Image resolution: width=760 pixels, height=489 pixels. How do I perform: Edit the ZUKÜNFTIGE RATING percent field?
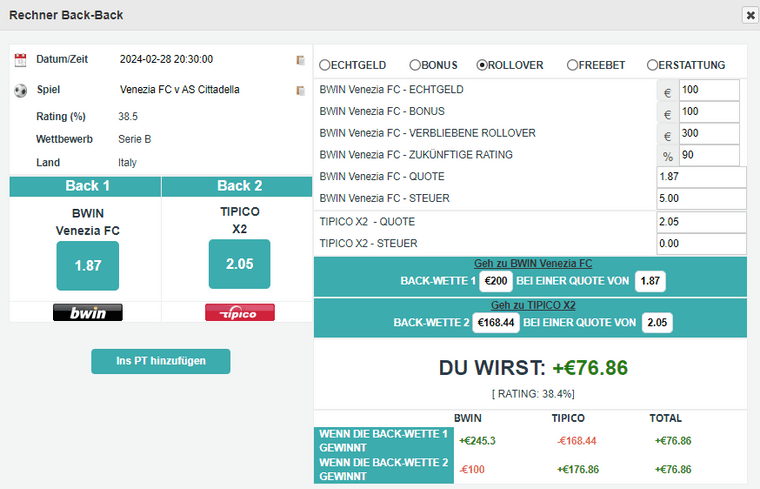(710, 156)
